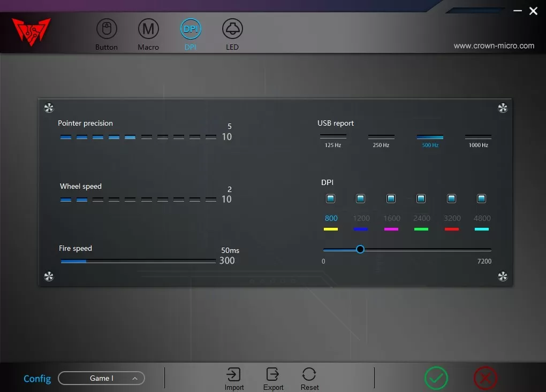Choose the 2400 DPI level
Viewport: 546px width, 392px height.
[x=421, y=218]
